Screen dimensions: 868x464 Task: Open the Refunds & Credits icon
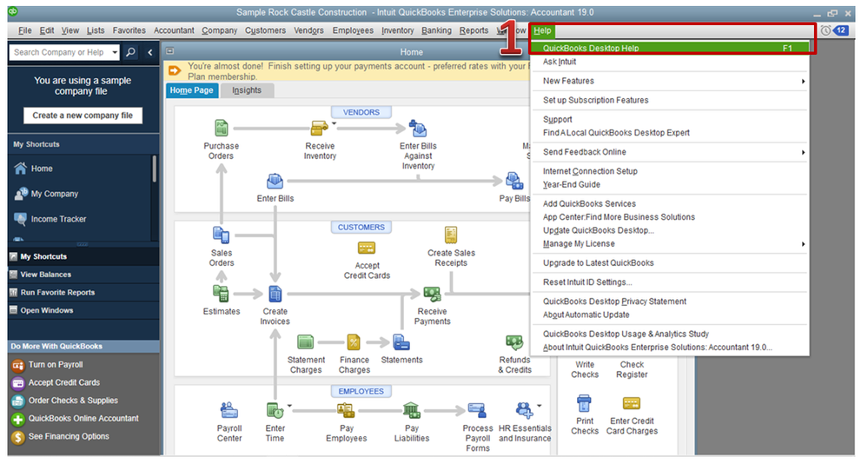click(x=514, y=342)
